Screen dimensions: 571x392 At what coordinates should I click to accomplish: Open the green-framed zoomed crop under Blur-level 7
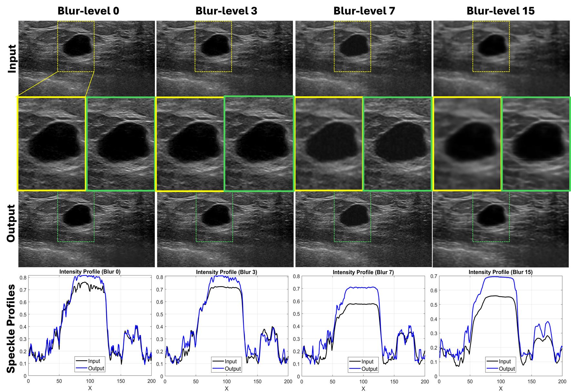tap(398, 144)
